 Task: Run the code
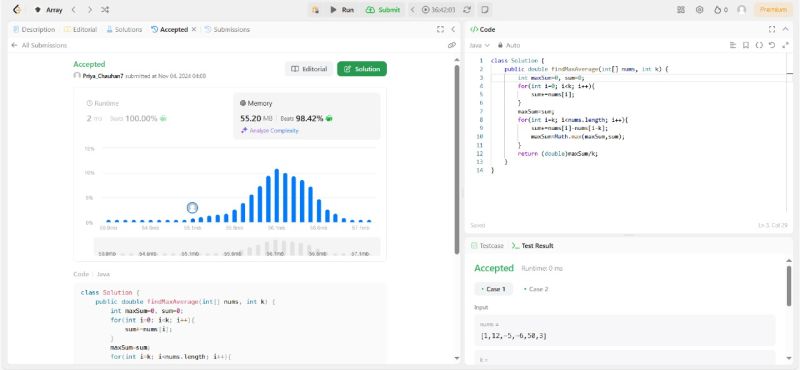[342, 10]
